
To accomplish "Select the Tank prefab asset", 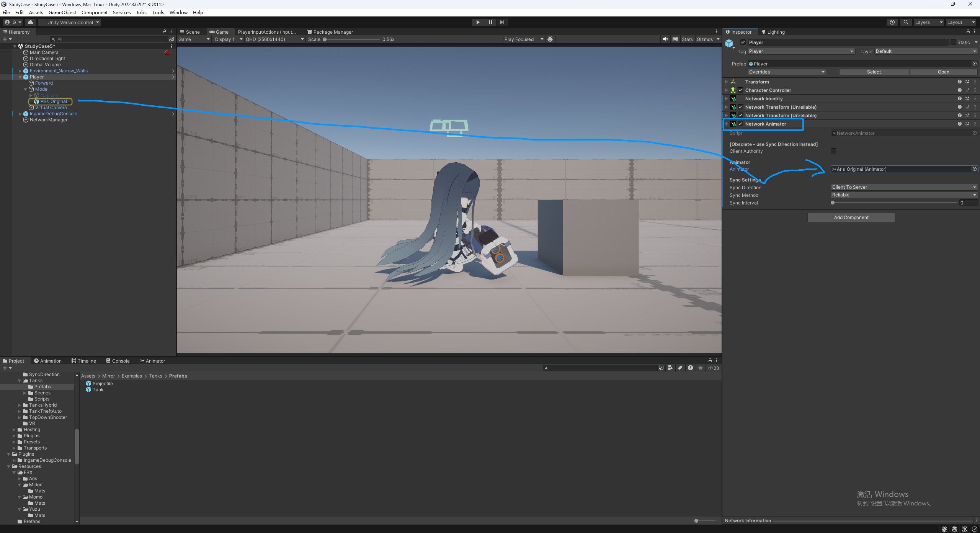I will point(98,390).
